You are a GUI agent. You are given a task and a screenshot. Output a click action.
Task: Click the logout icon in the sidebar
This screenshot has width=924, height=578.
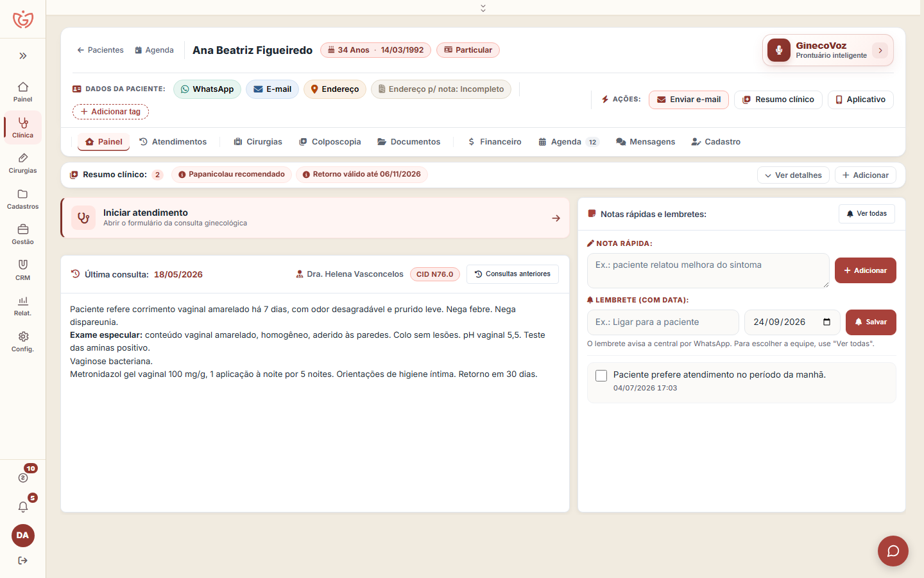(x=23, y=561)
